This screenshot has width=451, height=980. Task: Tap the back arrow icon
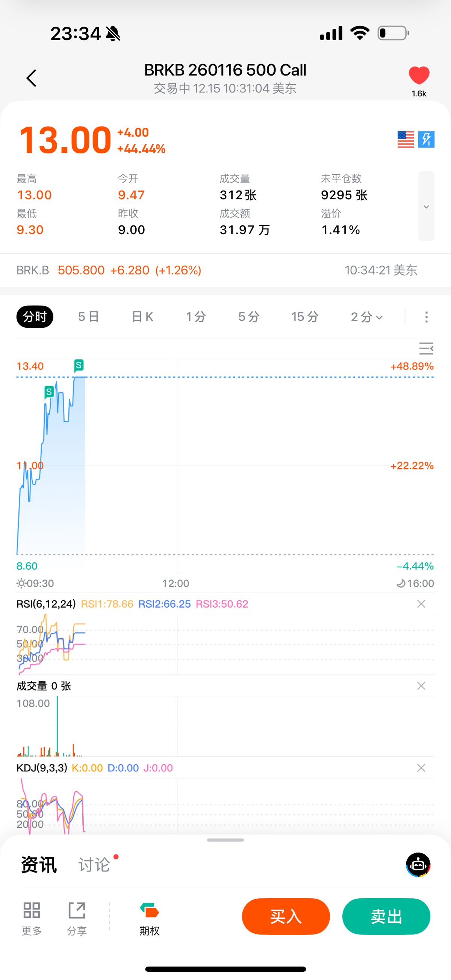pyautogui.click(x=32, y=78)
